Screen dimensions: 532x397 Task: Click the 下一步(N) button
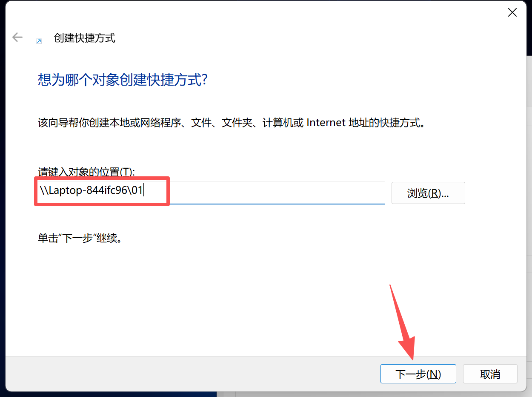tap(418, 374)
